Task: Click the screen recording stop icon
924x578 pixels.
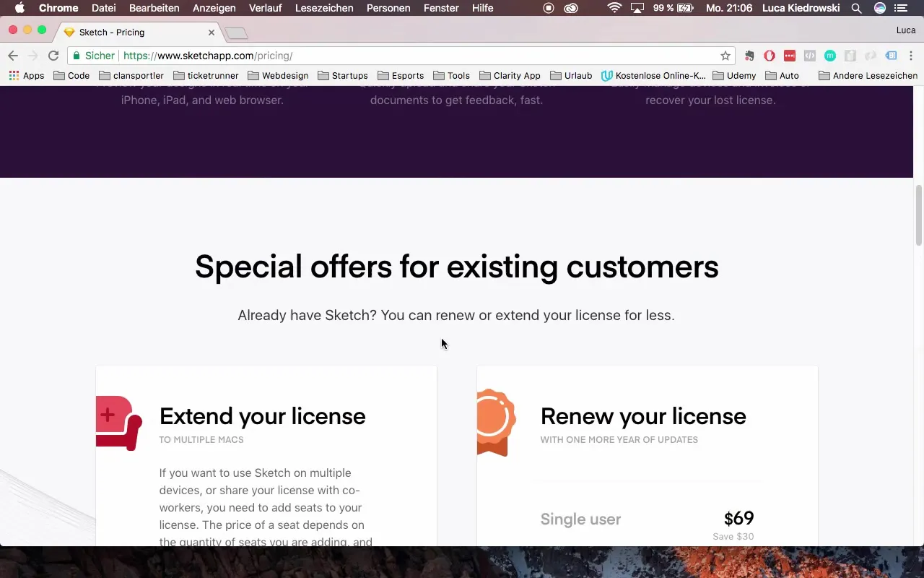Action: click(549, 8)
